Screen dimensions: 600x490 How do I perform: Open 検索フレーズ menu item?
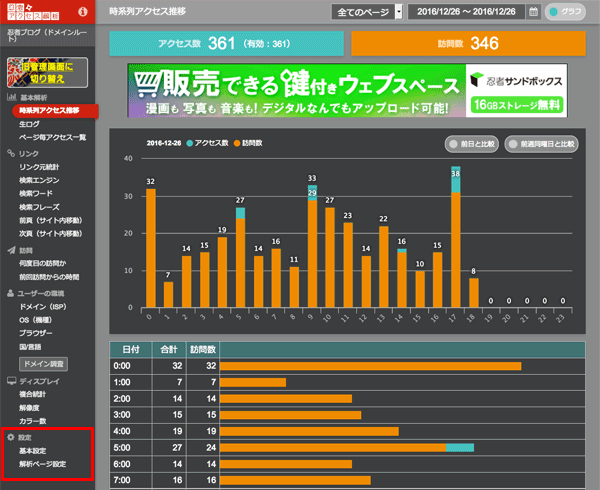pyautogui.click(x=39, y=207)
